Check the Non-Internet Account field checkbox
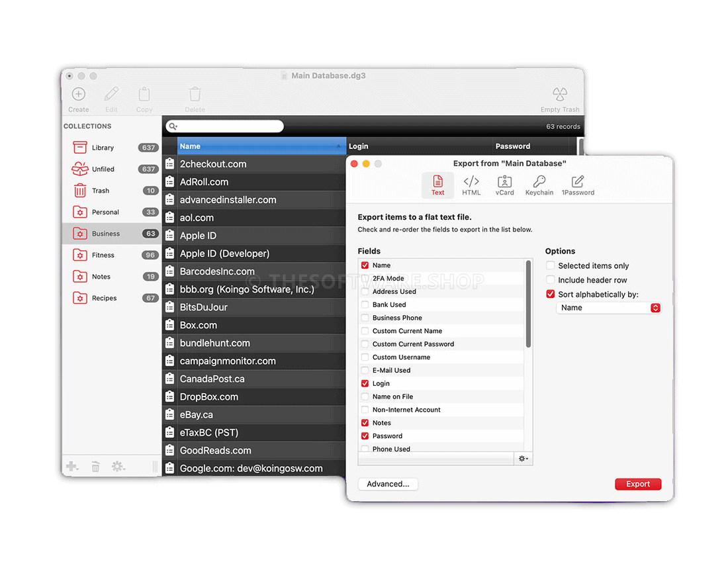The height and width of the screenshot is (562, 728). point(365,410)
